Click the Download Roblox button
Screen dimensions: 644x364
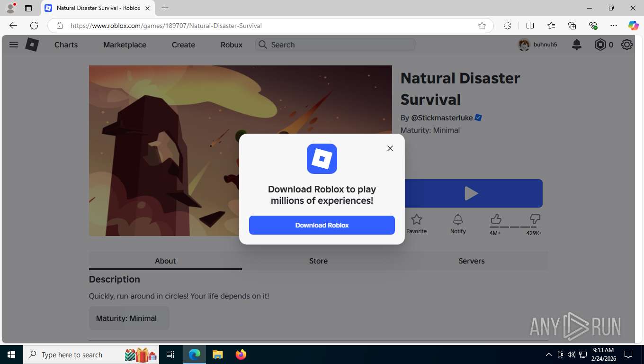[x=322, y=225]
